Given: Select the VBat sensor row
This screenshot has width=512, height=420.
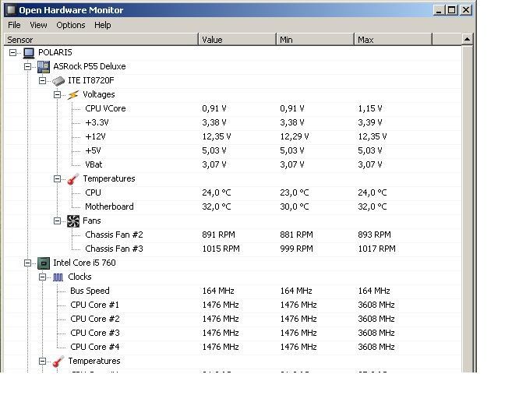Looking at the screenshot, I should [x=233, y=165].
